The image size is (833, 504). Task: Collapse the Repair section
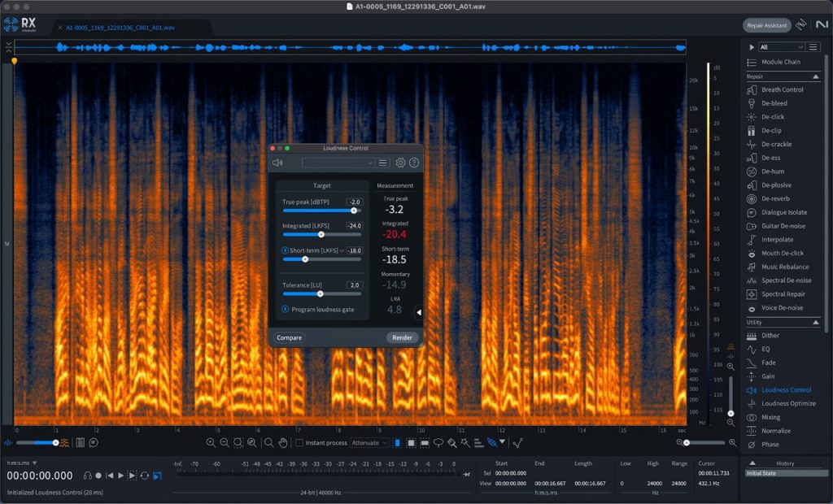pos(816,76)
